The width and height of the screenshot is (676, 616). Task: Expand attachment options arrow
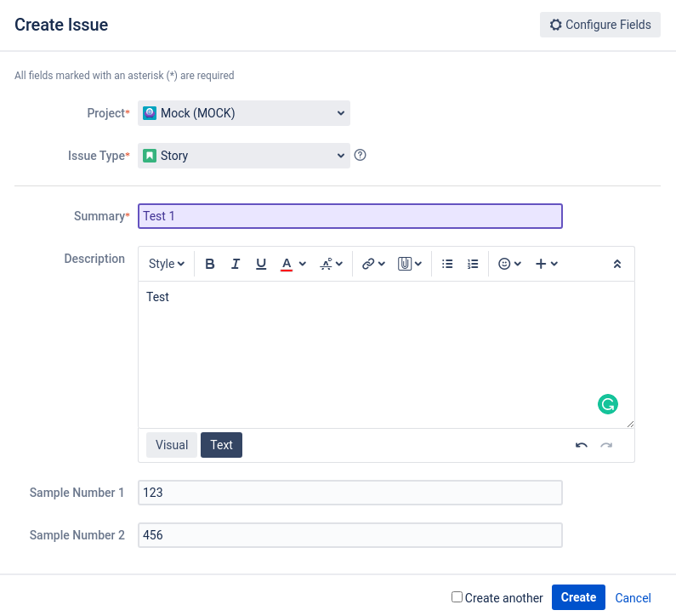click(x=418, y=264)
